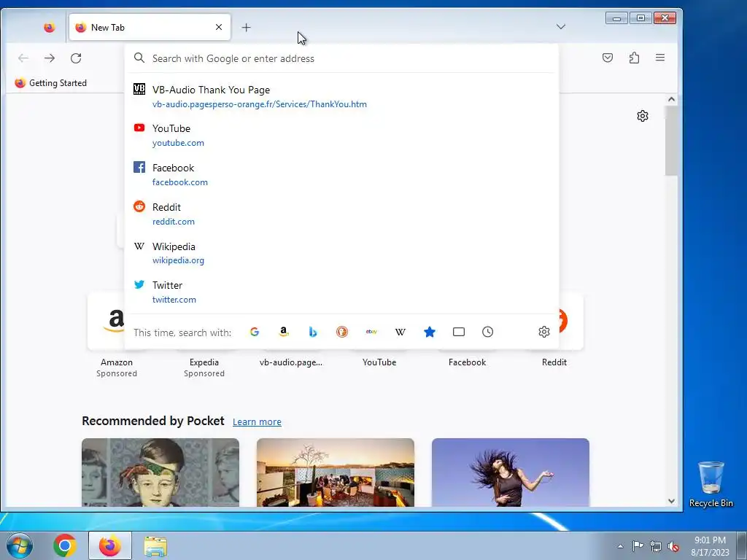Open Pocket story with dancing woman thumbnail

tap(510, 472)
